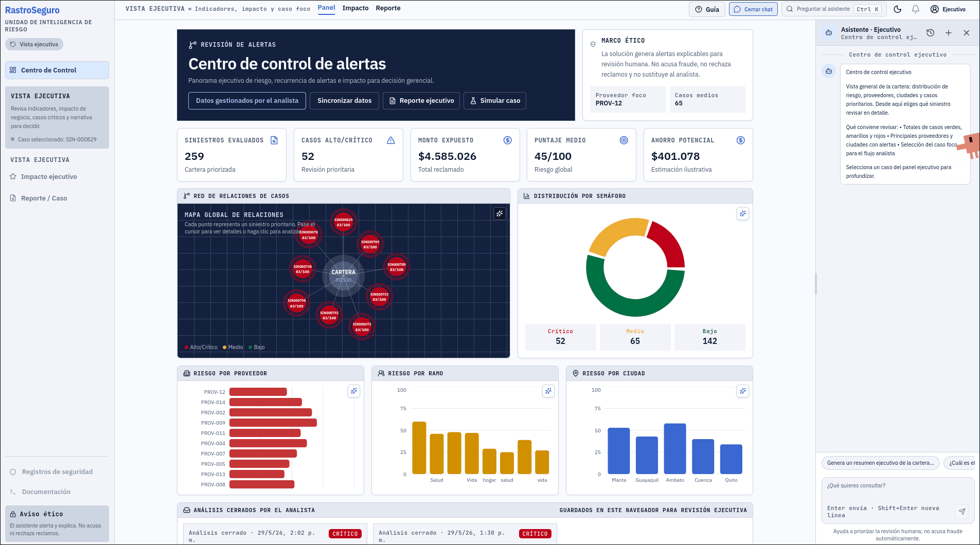The height and width of the screenshot is (545, 980).
Task: Click dollar icon on Monto Expuesto card
Action: (x=508, y=140)
